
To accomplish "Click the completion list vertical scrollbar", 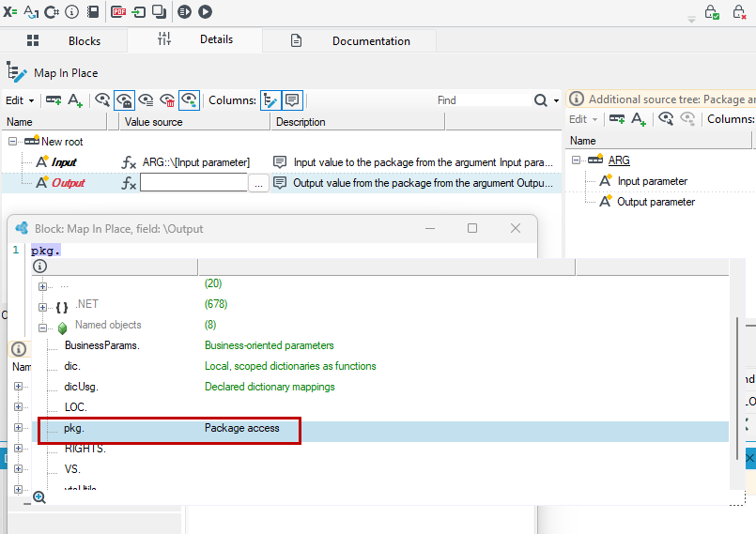I will (x=737, y=389).
